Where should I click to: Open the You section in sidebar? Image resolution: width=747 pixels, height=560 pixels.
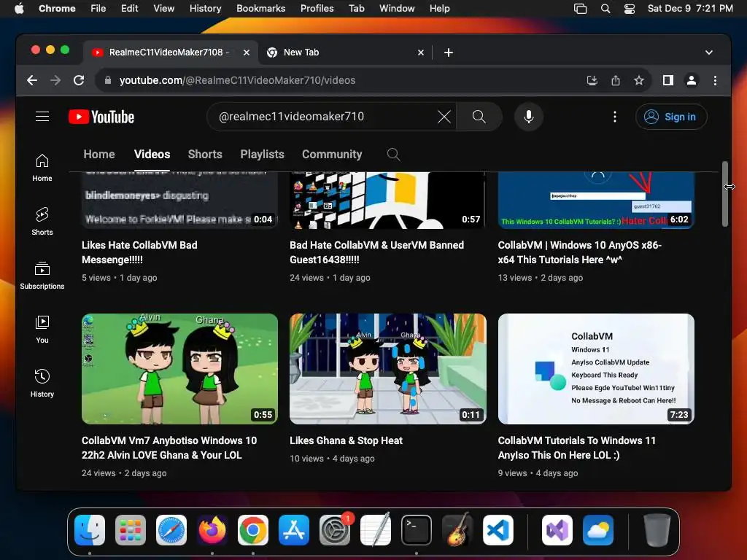(x=42, y=330)
